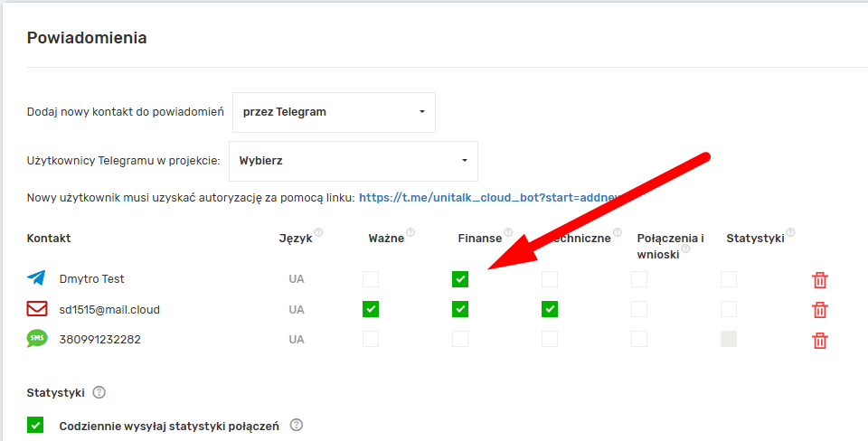Viewport: 868px width, 441px height.
Task: Delete the Dmytro Test Telegram contact
Action: coord(819,279)
